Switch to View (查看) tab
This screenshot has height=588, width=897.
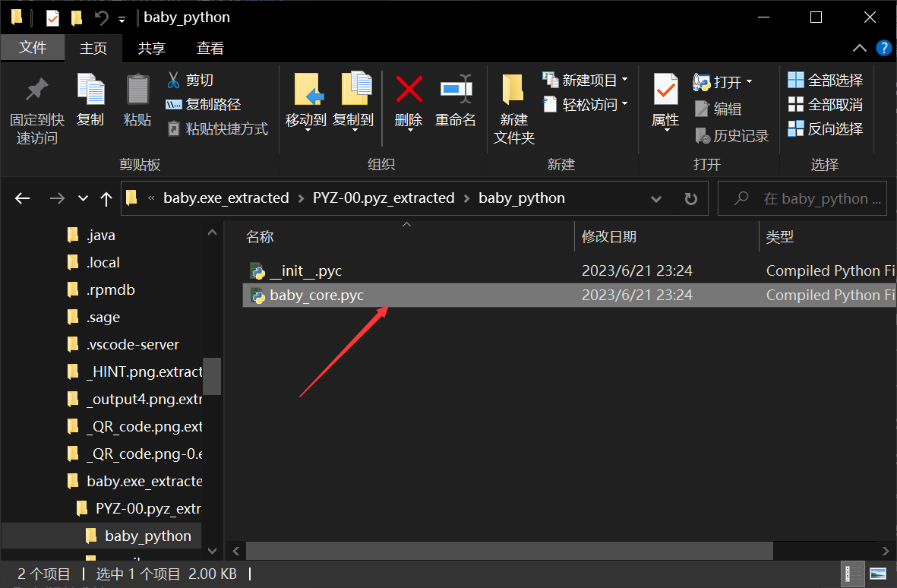(x=210, y=48)
